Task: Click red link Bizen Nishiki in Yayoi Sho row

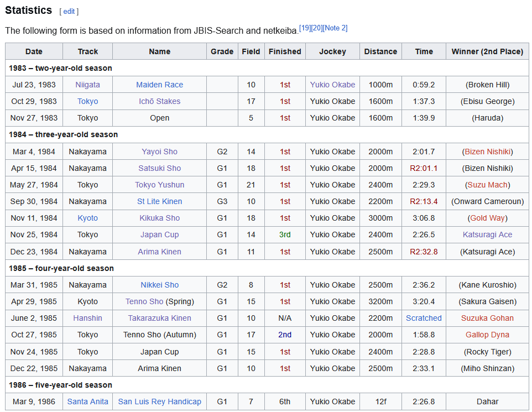Action: [487, 152]
